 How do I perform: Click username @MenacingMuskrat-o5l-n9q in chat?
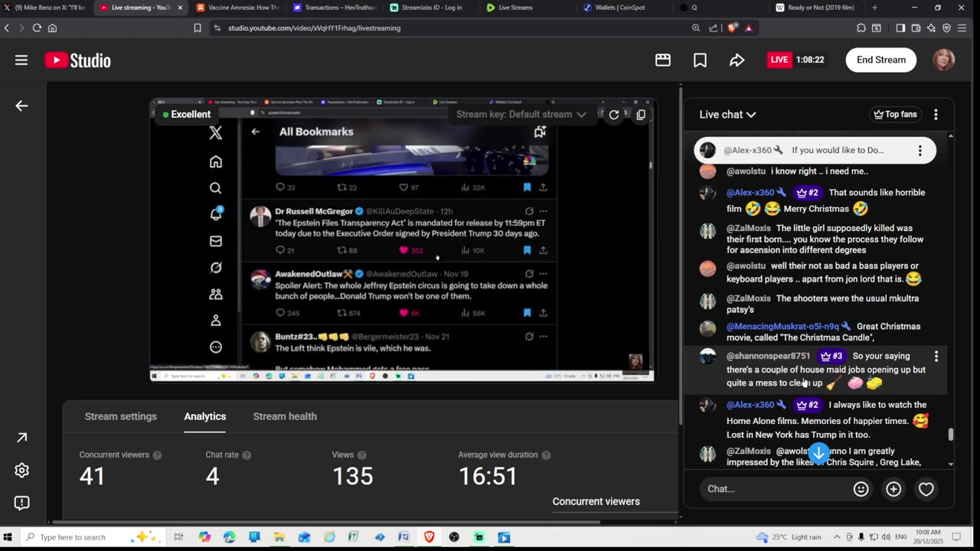[782, 327]
